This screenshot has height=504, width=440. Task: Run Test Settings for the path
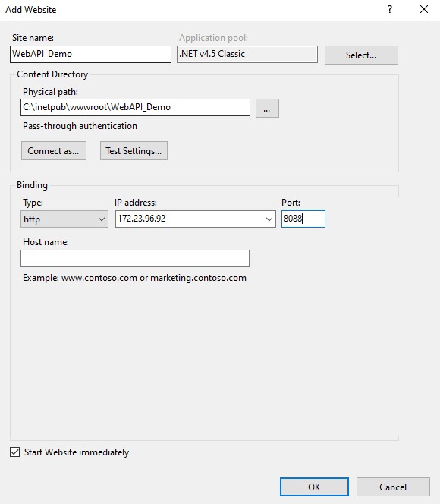click(x=134, y=151)
